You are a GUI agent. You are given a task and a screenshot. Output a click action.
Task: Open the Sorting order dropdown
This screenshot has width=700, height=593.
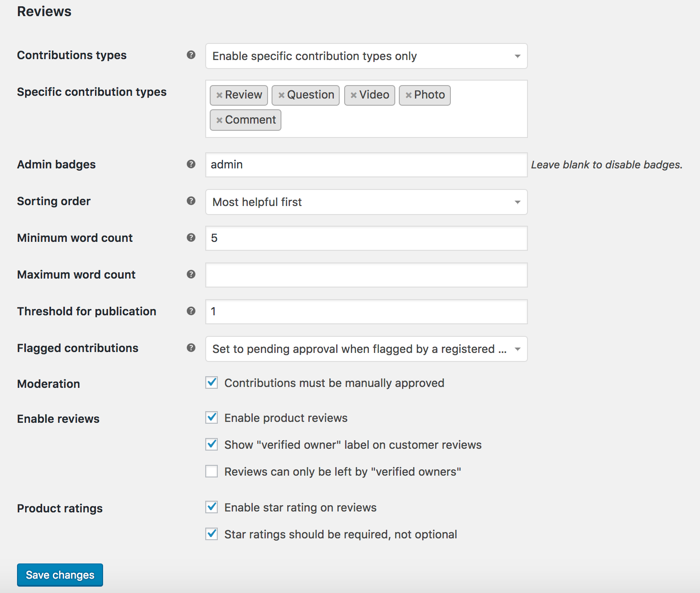pyautogui.click(x=366, y=202)
